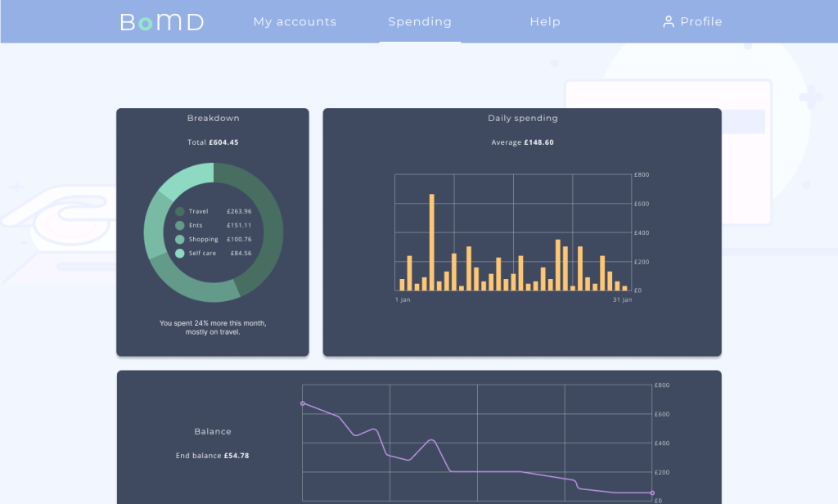838x504 pixels.
Task: Click the End balance £54.78 text
Action: point(213,456)
